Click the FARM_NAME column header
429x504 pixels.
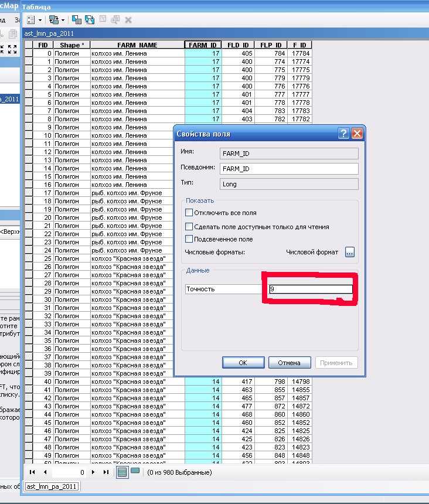coord(137,45)
